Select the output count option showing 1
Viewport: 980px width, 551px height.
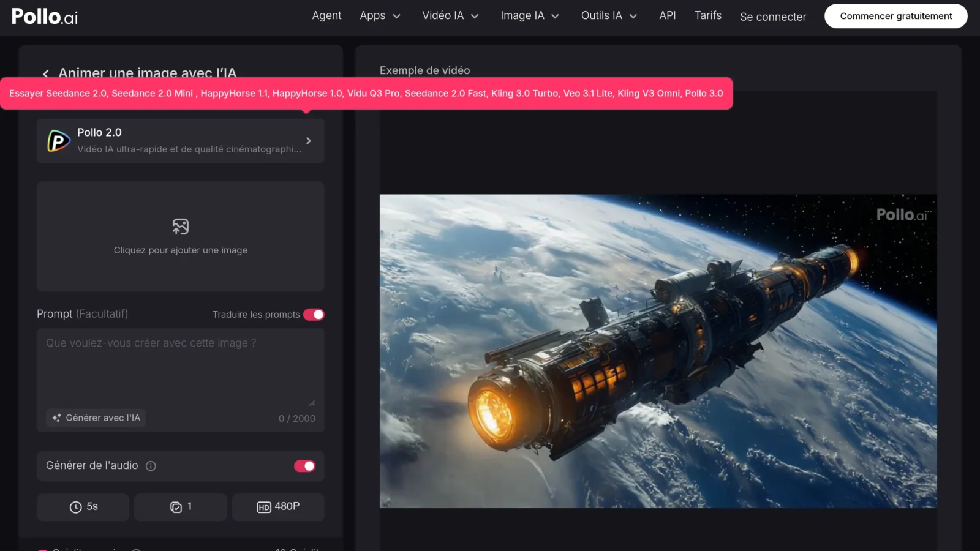[x=181, y=507]
